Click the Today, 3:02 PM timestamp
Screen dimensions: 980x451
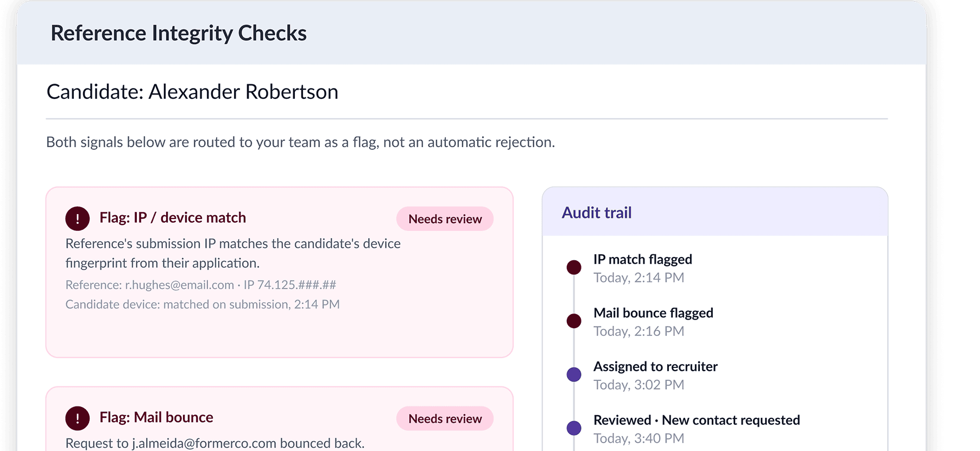coord(638,385)
